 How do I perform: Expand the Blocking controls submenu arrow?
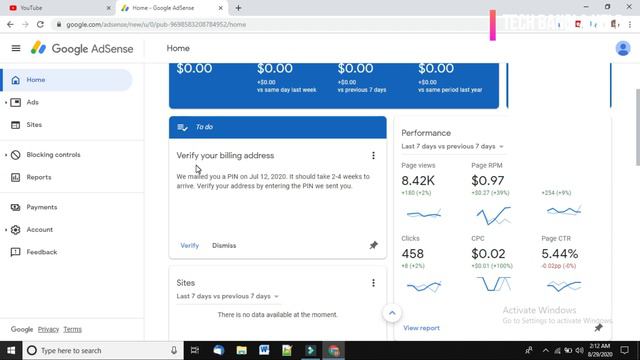(6, 155)
